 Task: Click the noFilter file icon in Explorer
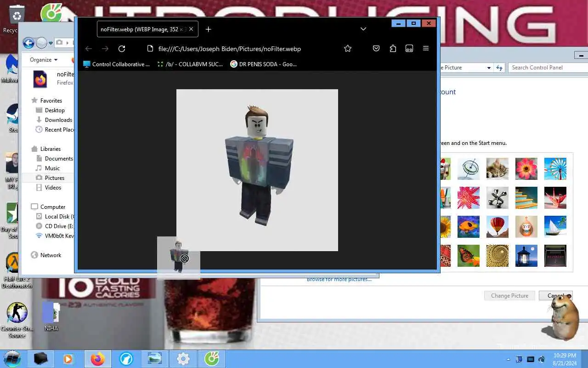pos(40,79)
